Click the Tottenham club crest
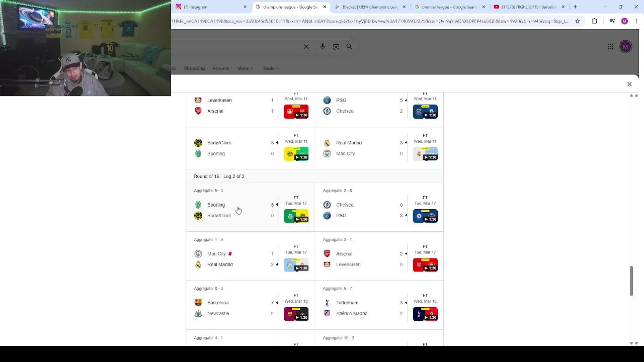This screenshot has width=644, height=362. click(327, 303)
